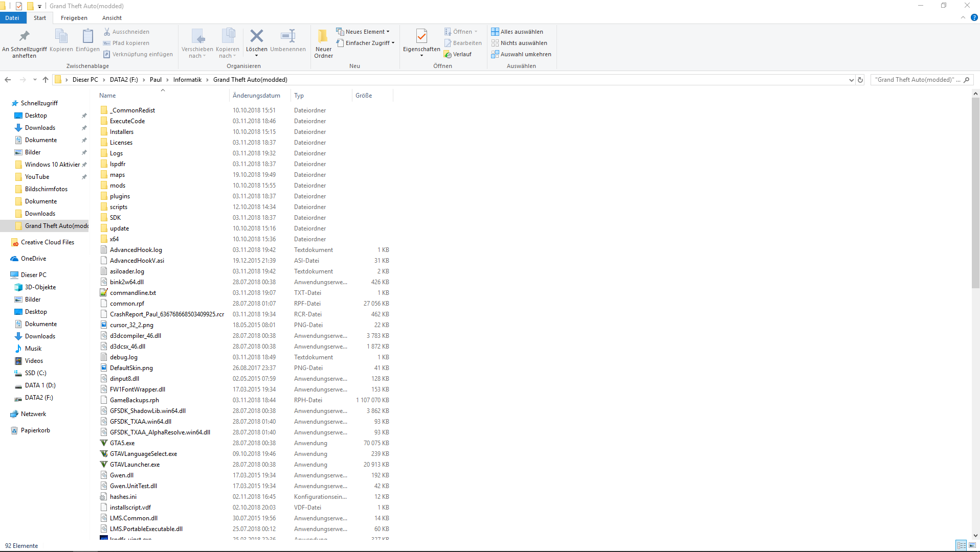Select Creative Cloud Files in sidebar
Image resolution: width=980 pixels, height=552 pixels.
click(48, 242)
